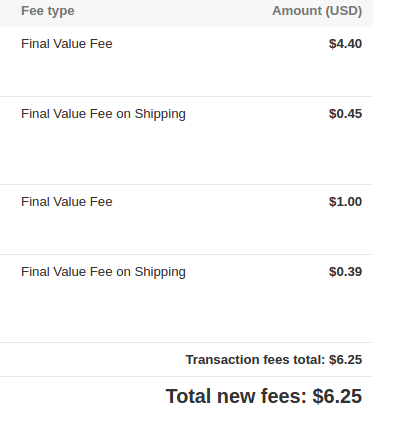Click the "Fee type" column header
Viewport: 393px width, 427px height.
point(48,11)
